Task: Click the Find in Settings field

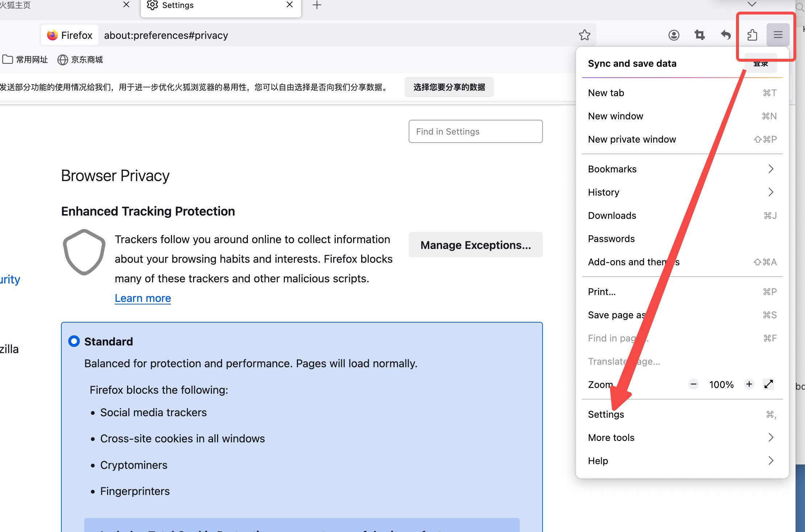Action: (x=475, y=131)
